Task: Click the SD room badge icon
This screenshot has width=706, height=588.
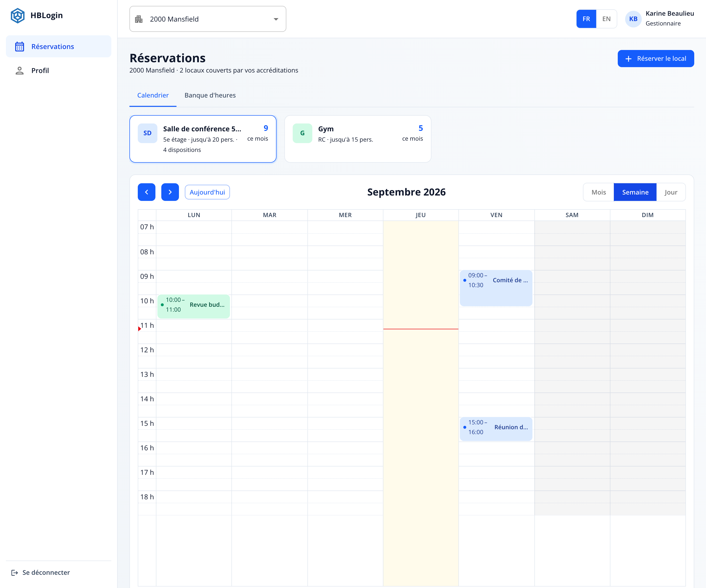Action: pyautogui.click(x=147, y=133)
